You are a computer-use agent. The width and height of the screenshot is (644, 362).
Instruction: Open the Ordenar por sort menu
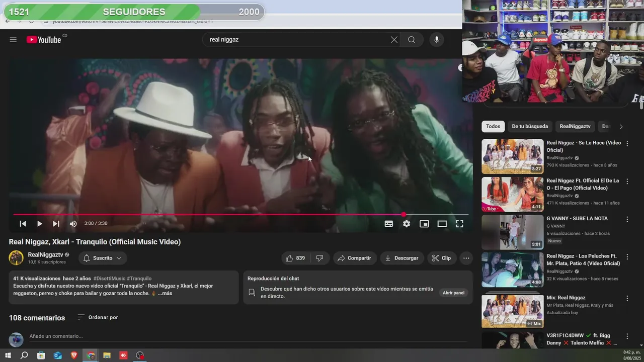[x=98, y=317]
